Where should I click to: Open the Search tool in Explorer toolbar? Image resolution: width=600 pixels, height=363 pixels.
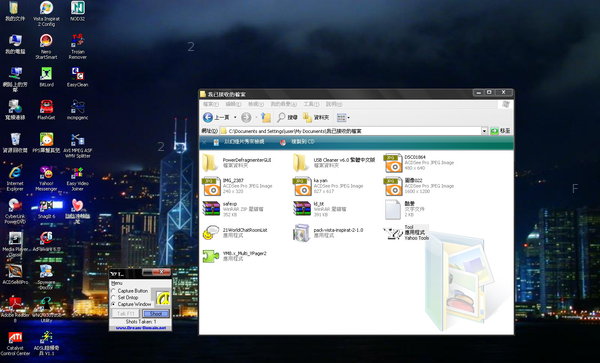tap(287, 117)
